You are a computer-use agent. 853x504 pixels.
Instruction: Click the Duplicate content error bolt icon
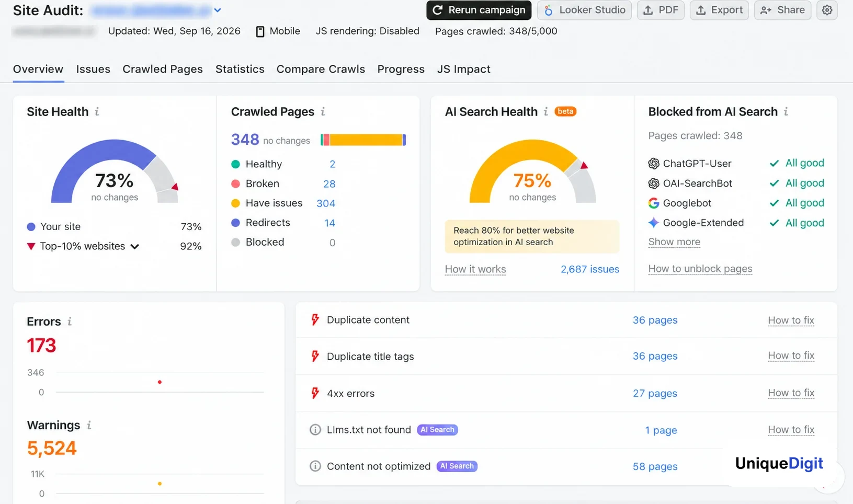point(315,319)
